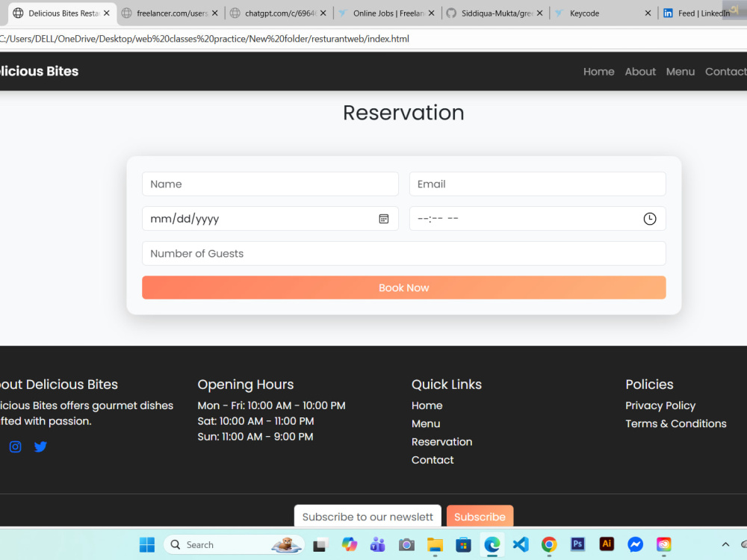Open the Instagram icon in footer
The image size is (747, 560).
click(15, 447)
